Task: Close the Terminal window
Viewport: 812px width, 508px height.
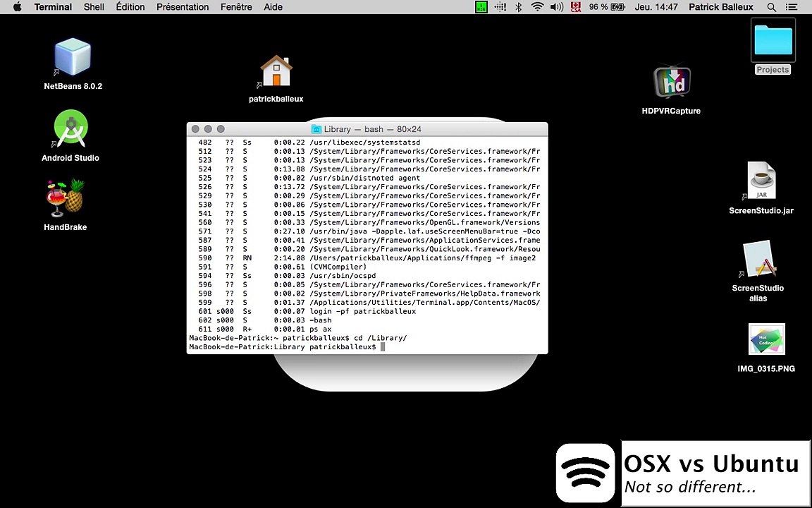Action: coord(195,129)
